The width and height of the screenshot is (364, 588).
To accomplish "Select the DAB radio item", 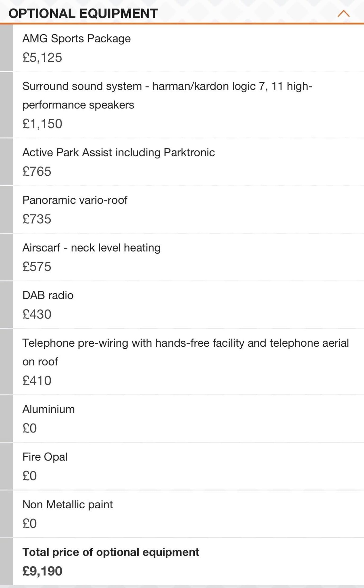I will (48, 295).
